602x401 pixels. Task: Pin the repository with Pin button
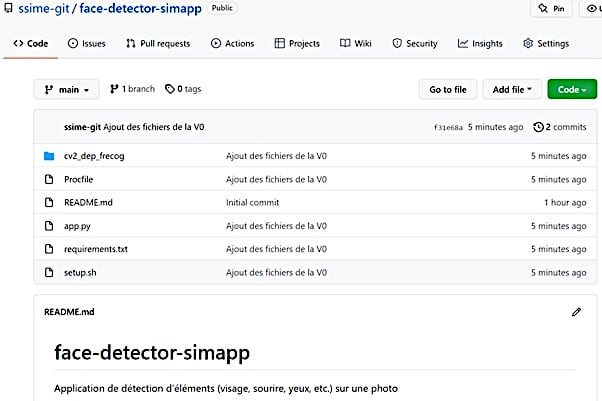coord(551,8)
